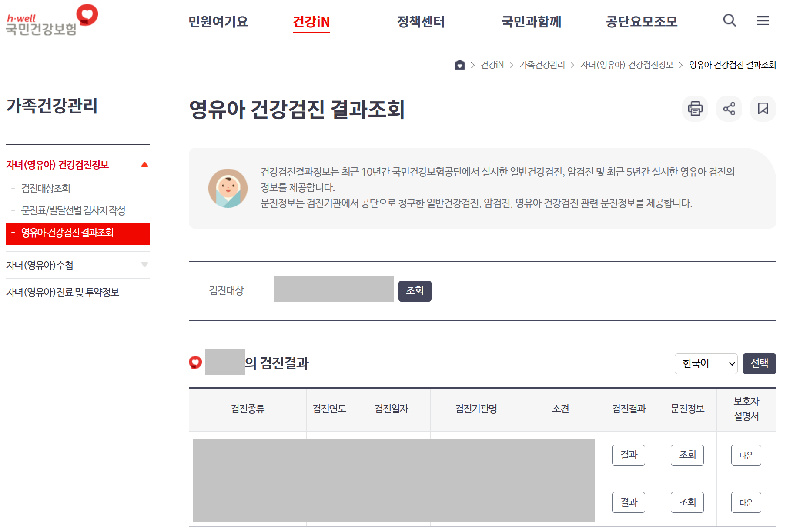
Task: Click the 조회 search button
Action: [414, 291]
